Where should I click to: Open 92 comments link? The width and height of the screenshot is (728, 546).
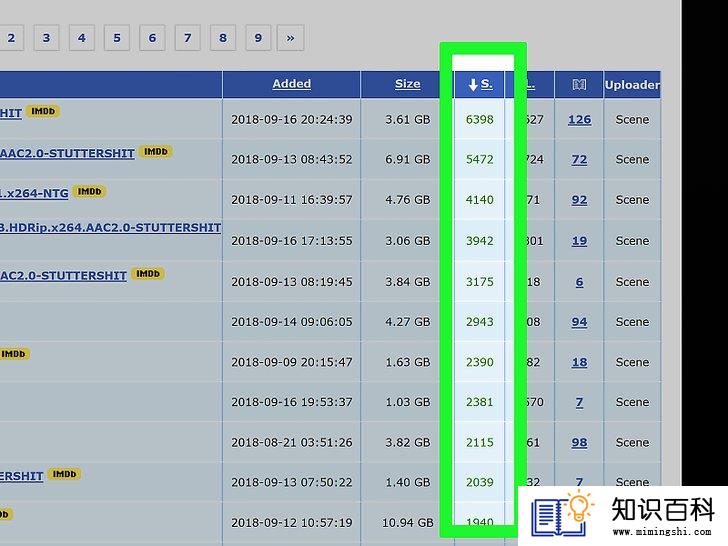coord(579,200)
